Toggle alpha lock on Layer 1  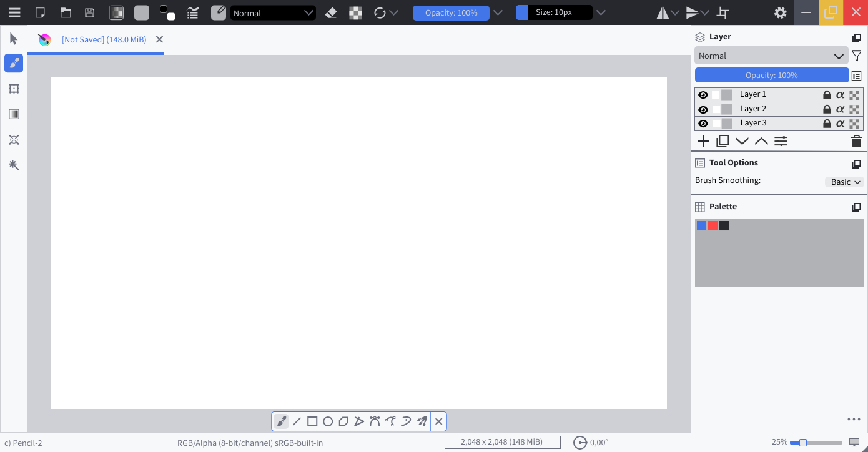(x=841, y=95)
